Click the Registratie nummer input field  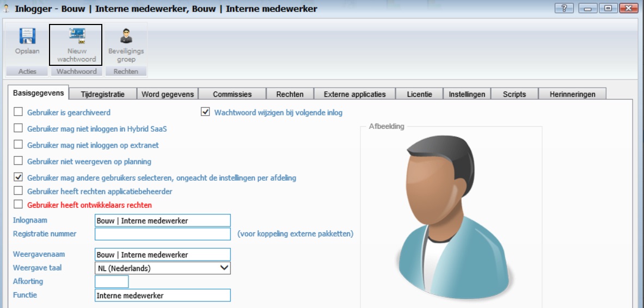pos(162,234)
